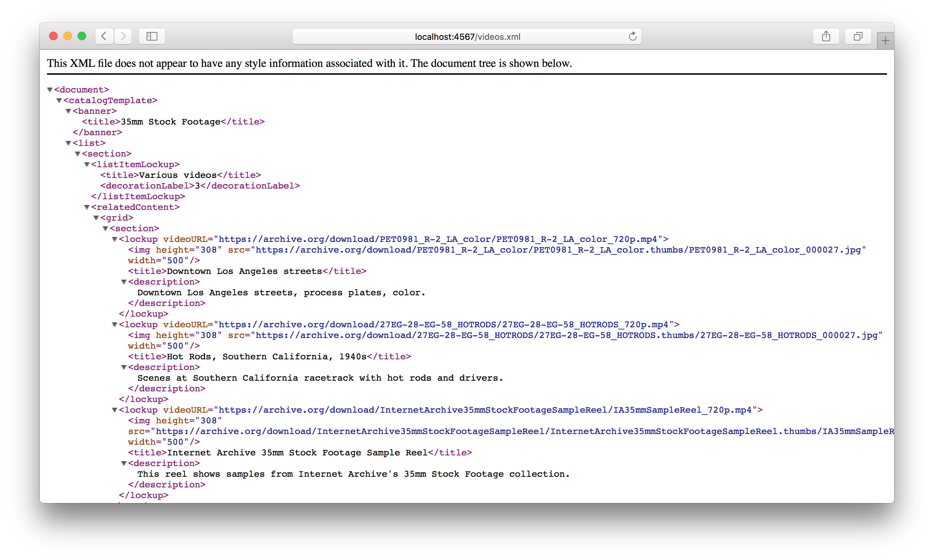This screenshot has width=934, height=560.
Task: Click the closing </listItemLockup> tag
Action: pos(138,197)
